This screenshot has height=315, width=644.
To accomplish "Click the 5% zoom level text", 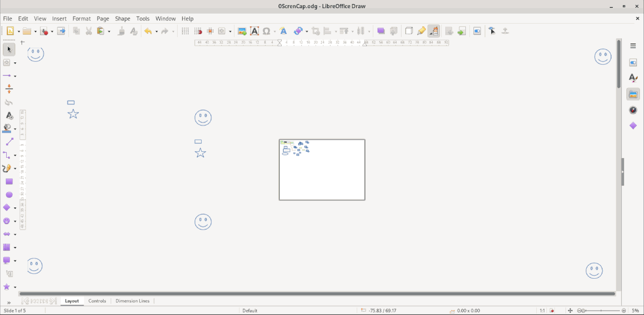I will [635, 310].
